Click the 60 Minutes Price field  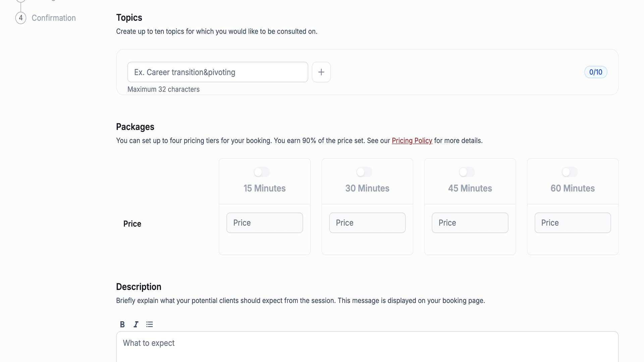[x=573, y=223]
